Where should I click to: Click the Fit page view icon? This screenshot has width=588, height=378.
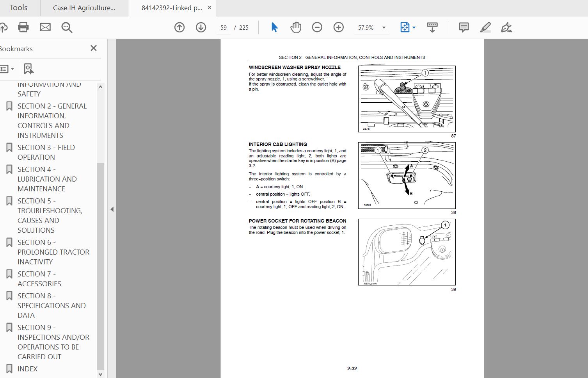pos(405,27)
